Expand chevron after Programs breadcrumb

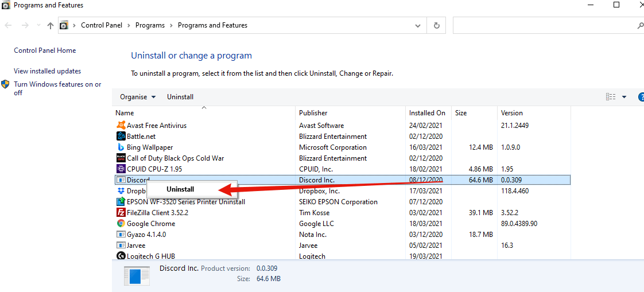point(171,25)
